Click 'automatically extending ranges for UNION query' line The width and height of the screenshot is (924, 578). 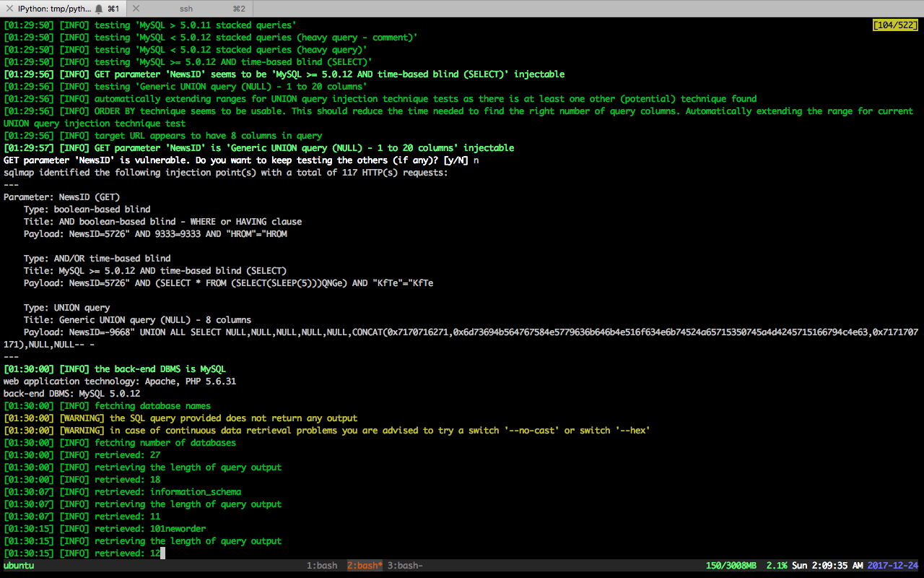[380, 99]
